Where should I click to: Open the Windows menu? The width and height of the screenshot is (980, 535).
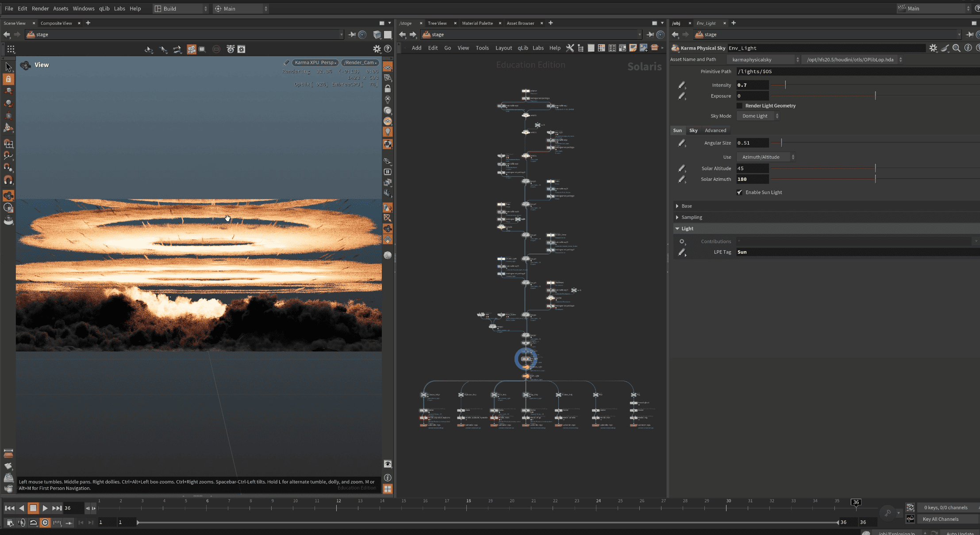pyautogui.click(x=84, y=8)
